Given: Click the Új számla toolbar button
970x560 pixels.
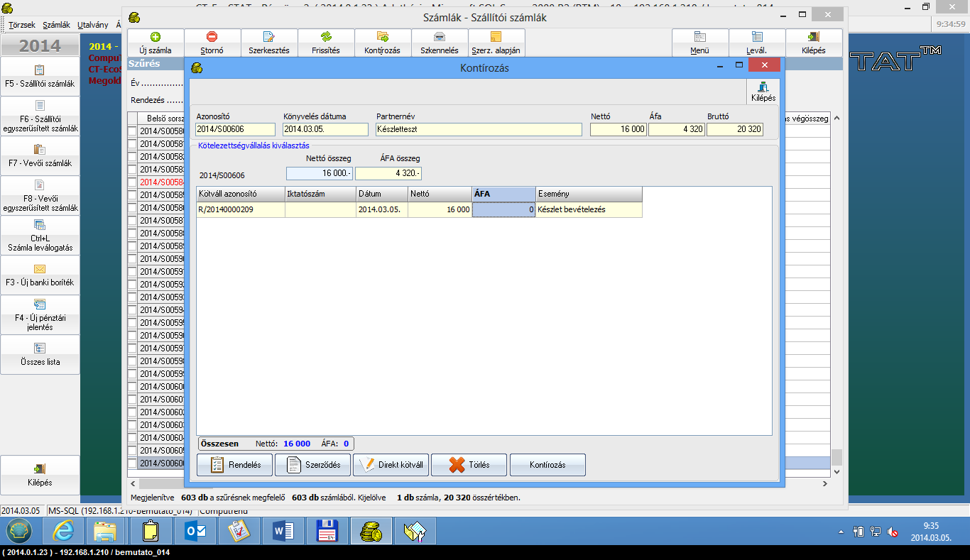Looking at the screenshot, I should pos(156,43).
